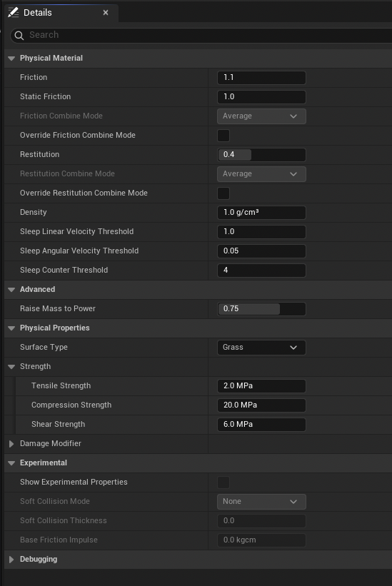The image size is (392, 586).
Task: Toggle Show Experimental Properties checkbox
Action: [x=223, y=482]
